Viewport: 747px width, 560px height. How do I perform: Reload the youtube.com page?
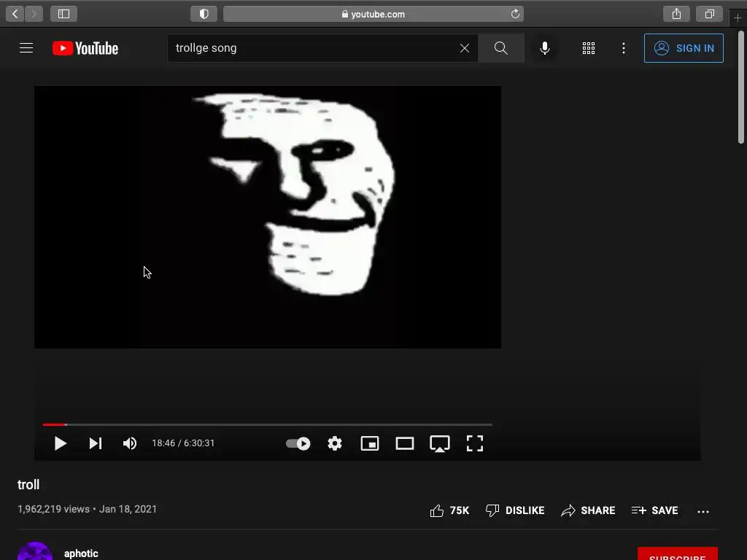tap(515, 14)
